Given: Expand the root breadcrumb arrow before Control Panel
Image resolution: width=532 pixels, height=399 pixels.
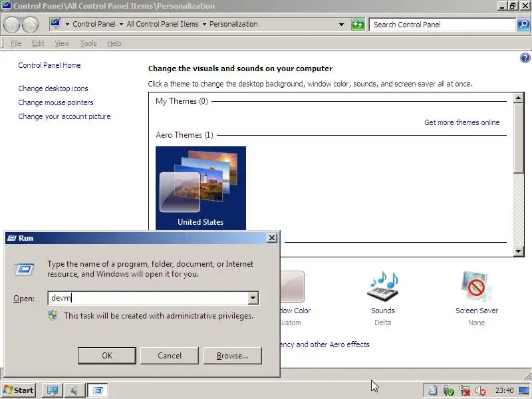Looking at the screenshot, I should (x=67, y=24).
